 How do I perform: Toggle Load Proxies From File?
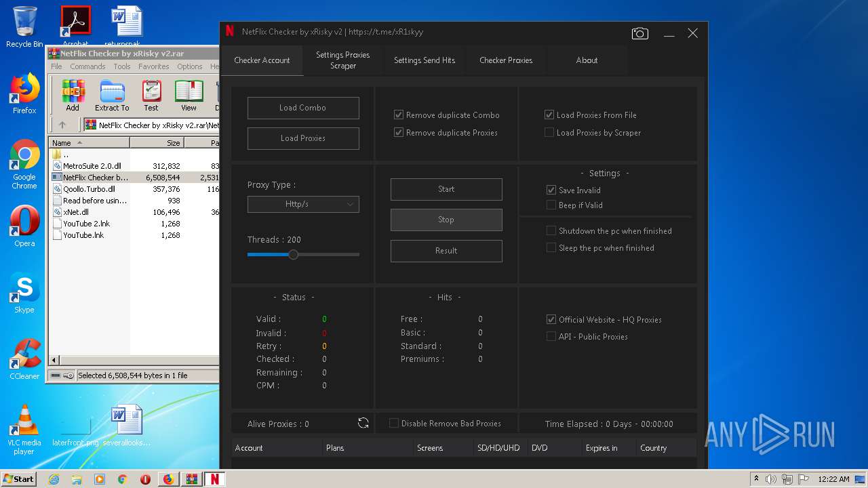coord(549,115)
